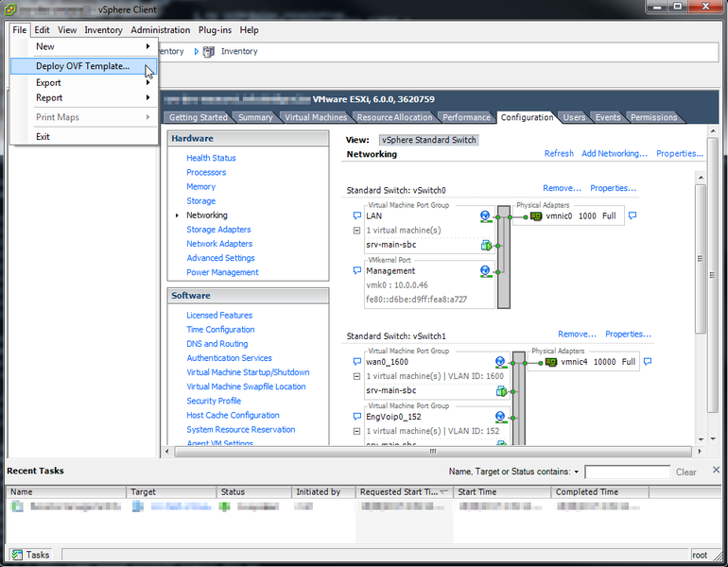Open the Help menu
The height and width of the screenshot is (567, 728).
click(x=249, y=30)
